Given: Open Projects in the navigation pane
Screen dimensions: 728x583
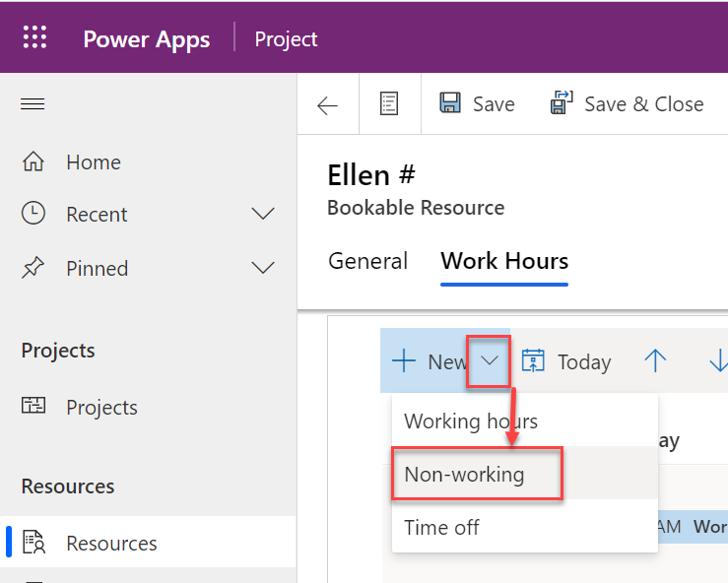Looking at the screenshot, I should tap(100, 408).
